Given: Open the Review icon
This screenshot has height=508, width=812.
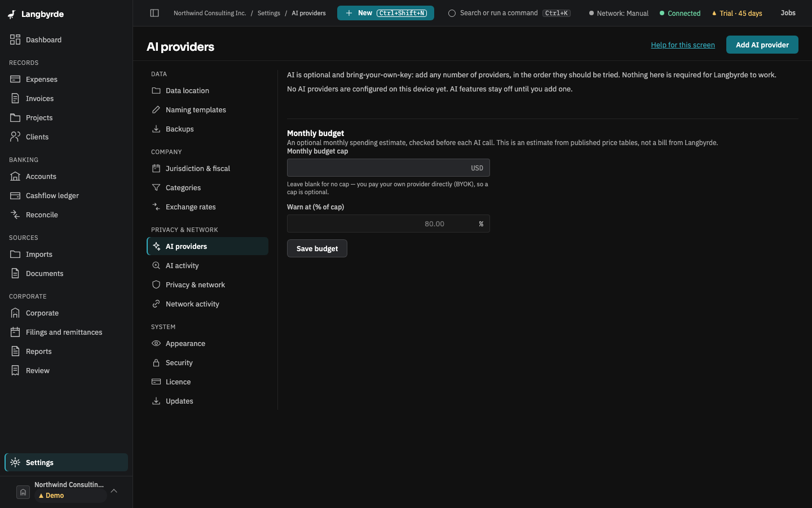Looking at the screenshot, I should pyautogui.click(x=15, y=370).
